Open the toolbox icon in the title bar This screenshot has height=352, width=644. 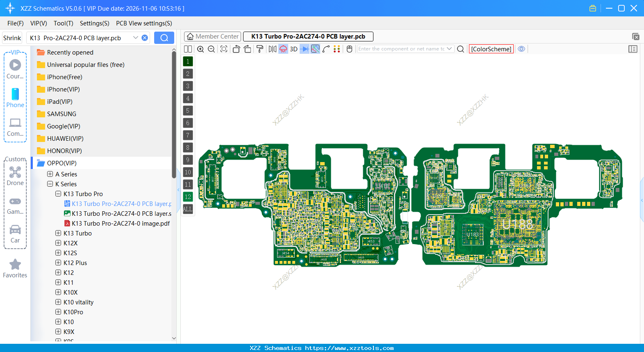[593, 8]
